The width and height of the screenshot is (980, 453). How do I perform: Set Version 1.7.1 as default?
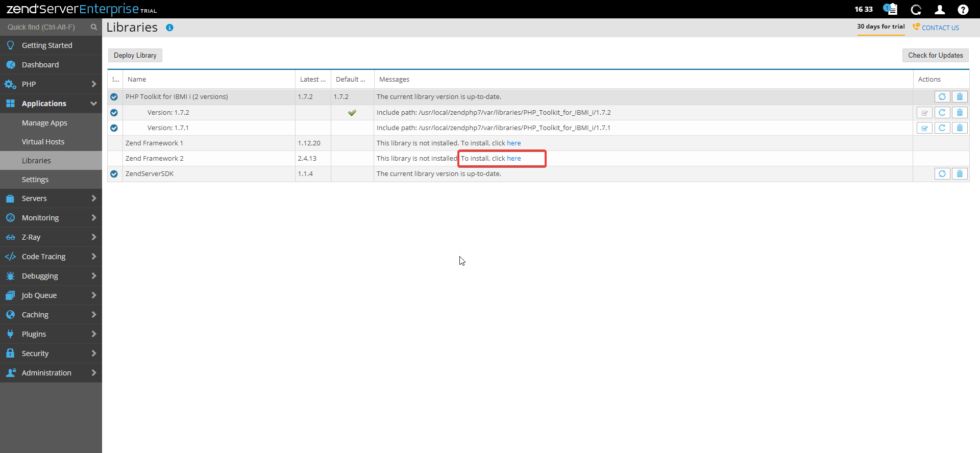click(x=924, y=128)
